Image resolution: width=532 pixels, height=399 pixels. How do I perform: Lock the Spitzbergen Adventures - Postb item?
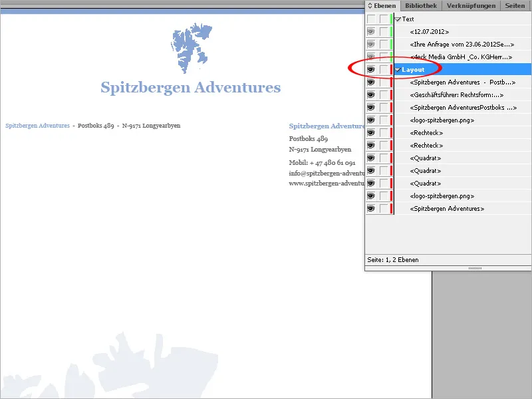384,82
